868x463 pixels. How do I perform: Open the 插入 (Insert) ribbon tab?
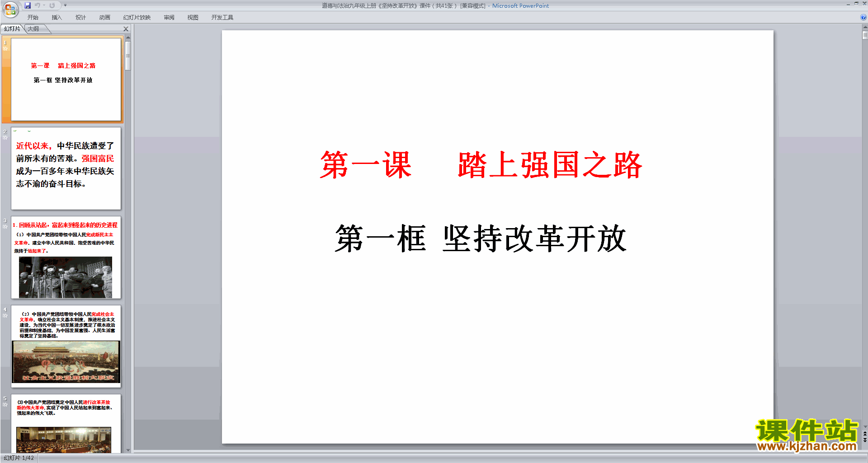pyautogui.click(x=57, y=18)
